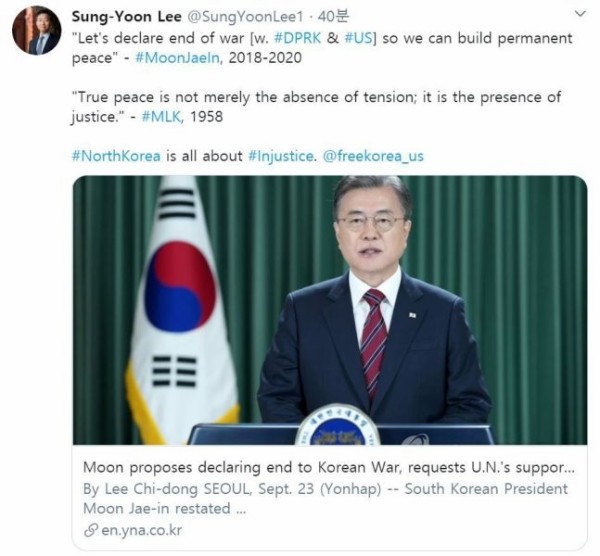Click the By Lee Chi-dong article summary
Image resolution: width=600 pixels, height=556 pixels.
(325, 499)
